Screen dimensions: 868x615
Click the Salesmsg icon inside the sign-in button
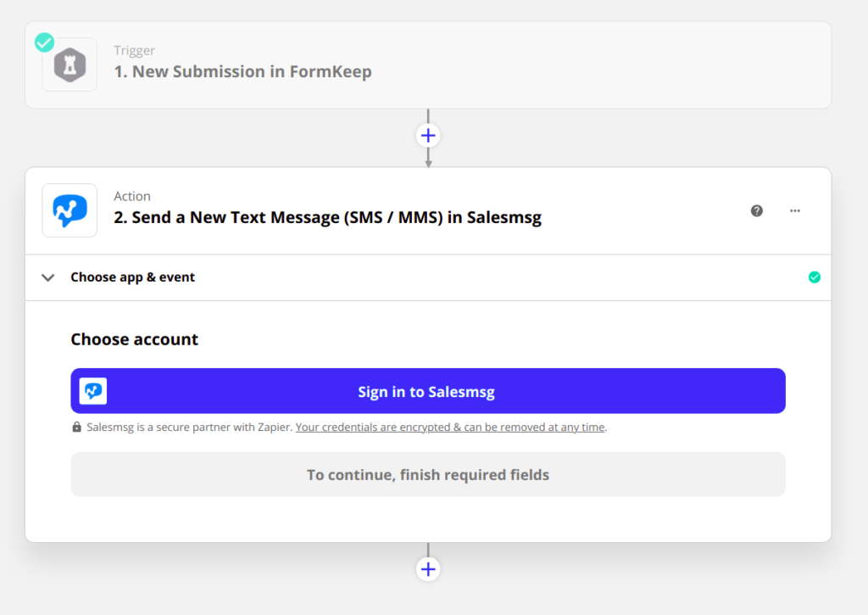pos(93,391)
